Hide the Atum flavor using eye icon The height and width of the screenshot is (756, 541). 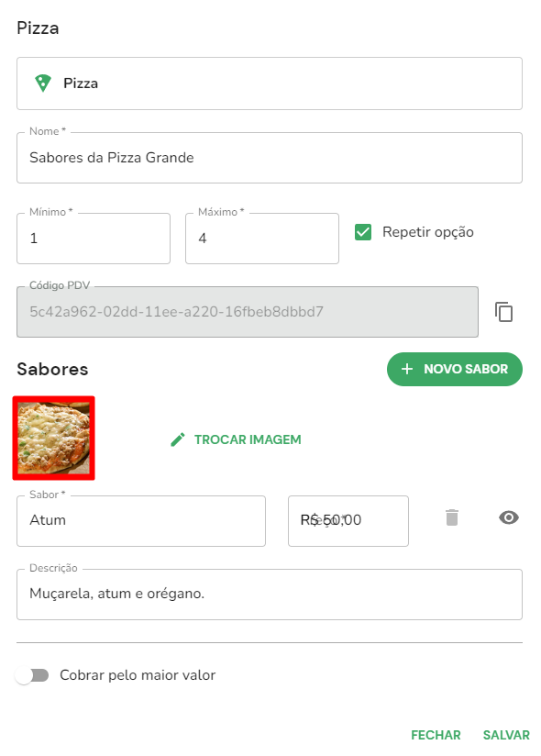[509, 517]
